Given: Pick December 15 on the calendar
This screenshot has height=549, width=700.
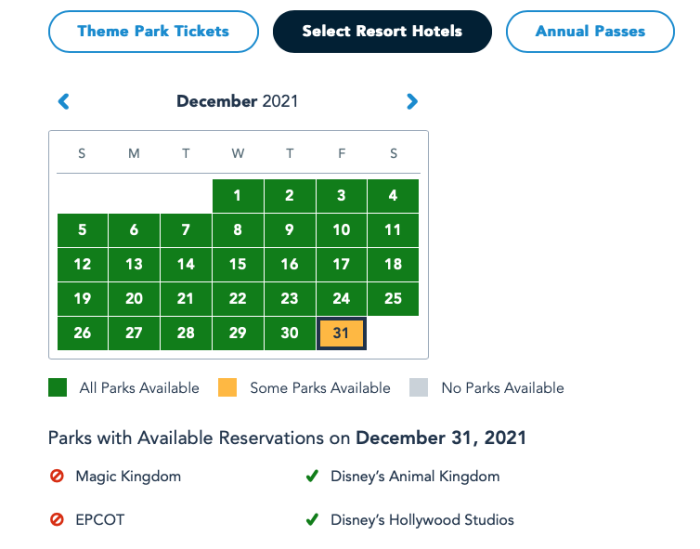Looking at the screenshot, I should (x=238, y=264).
